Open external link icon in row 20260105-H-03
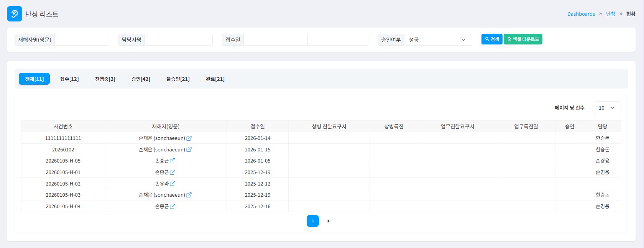644x248 pixels. (189, 195)
